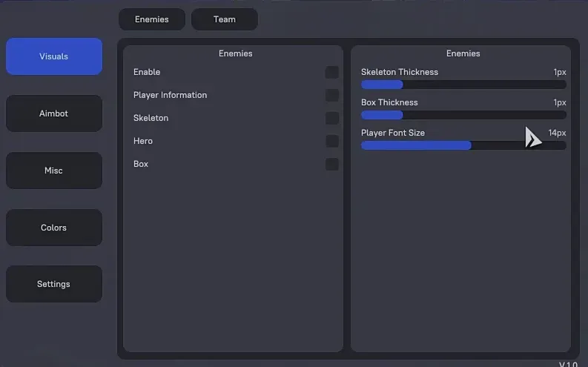Click the Box Thickness slider bar
The height and width of the screenshot is (367, 588).
[x=463, y=115]
